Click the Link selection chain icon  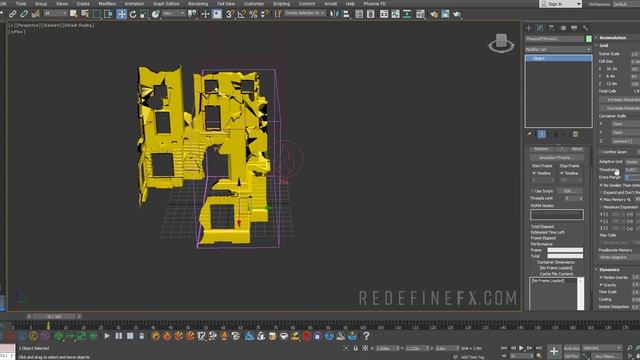(x=13, y=14)
